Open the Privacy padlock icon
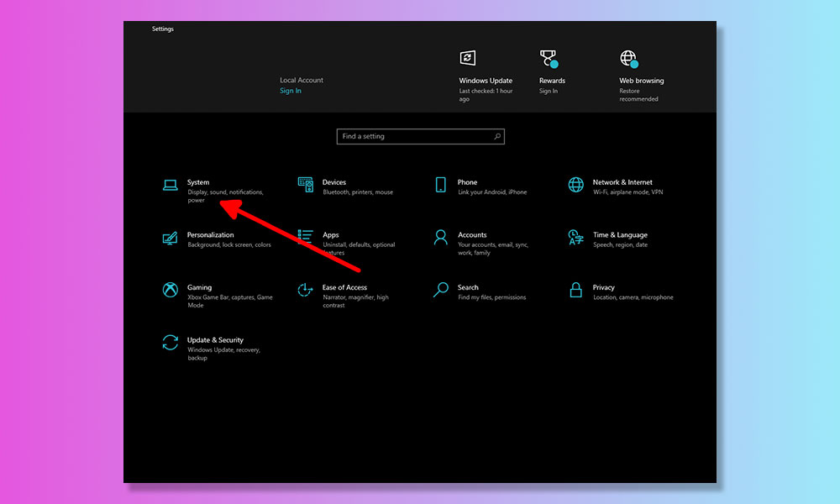Viewport: 840px width, 504px height. coord(576,290)
